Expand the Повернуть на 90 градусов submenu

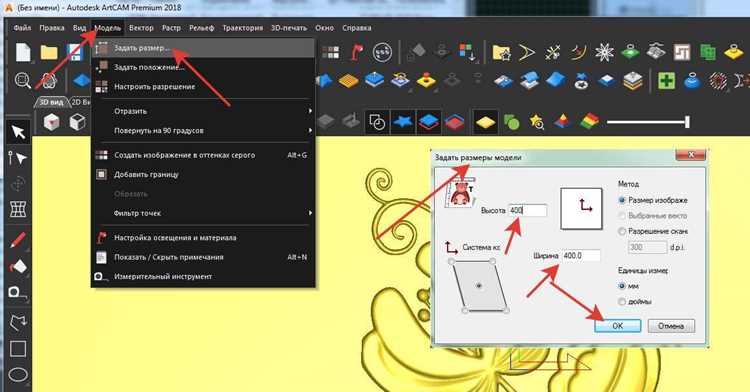coord(204,131)
